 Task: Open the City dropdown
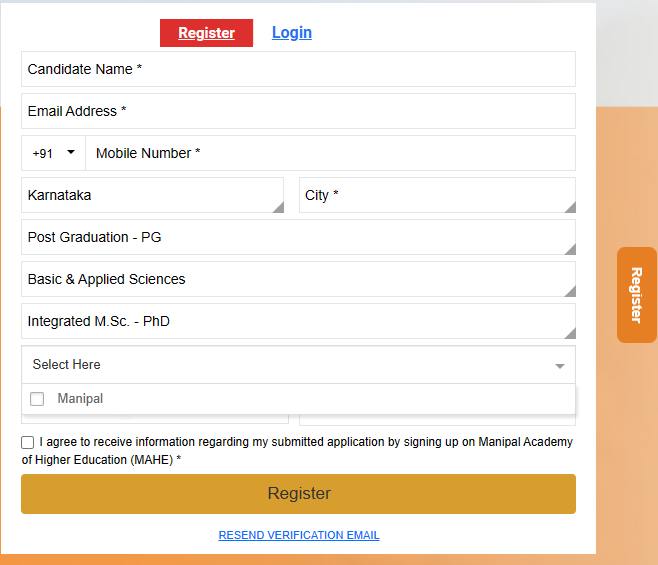437,195
